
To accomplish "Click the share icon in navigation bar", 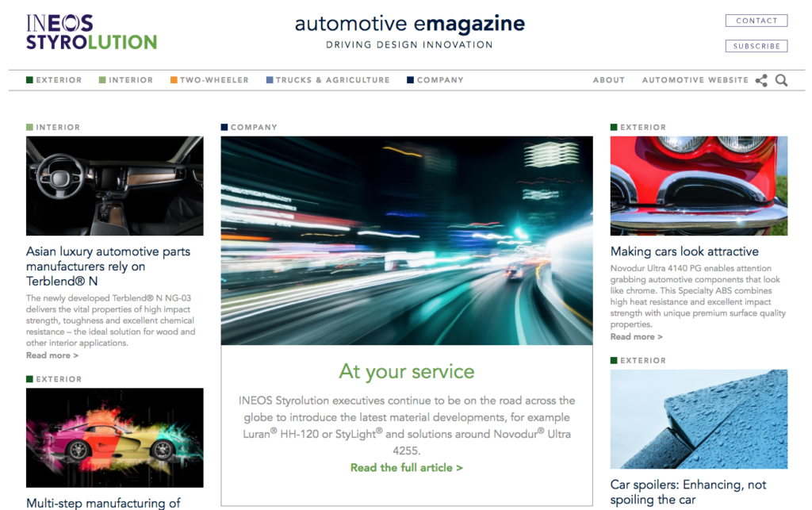I will (761, 80).
